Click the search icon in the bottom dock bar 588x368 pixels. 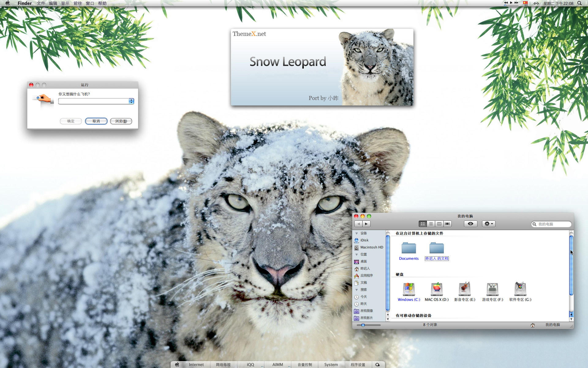click(378, 365)
